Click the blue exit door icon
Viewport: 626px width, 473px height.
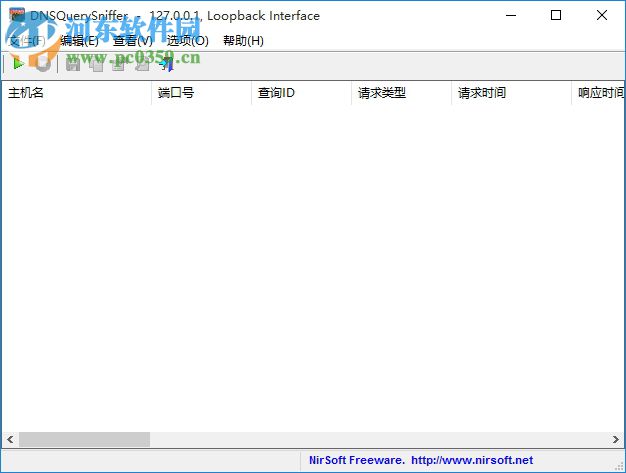[167, 64]
